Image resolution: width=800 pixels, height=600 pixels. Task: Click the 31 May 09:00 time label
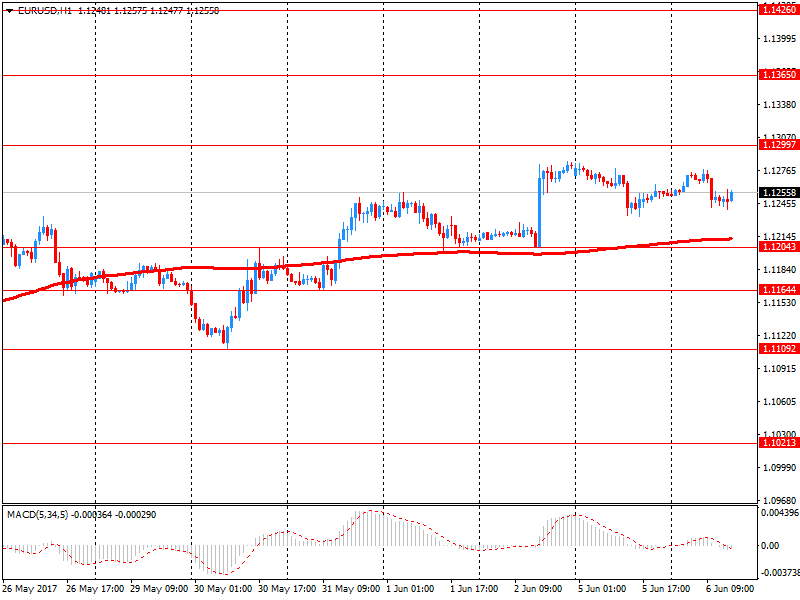(x=351, y=589)
